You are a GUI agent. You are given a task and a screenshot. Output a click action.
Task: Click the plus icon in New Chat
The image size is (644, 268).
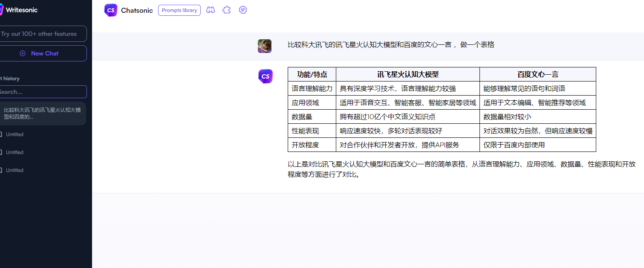[23, 53]
